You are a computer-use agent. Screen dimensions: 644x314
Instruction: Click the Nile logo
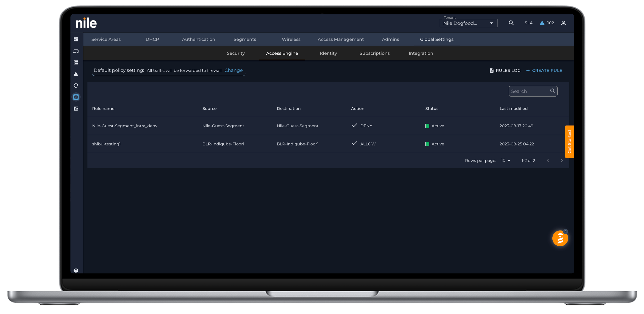(86, 23)
